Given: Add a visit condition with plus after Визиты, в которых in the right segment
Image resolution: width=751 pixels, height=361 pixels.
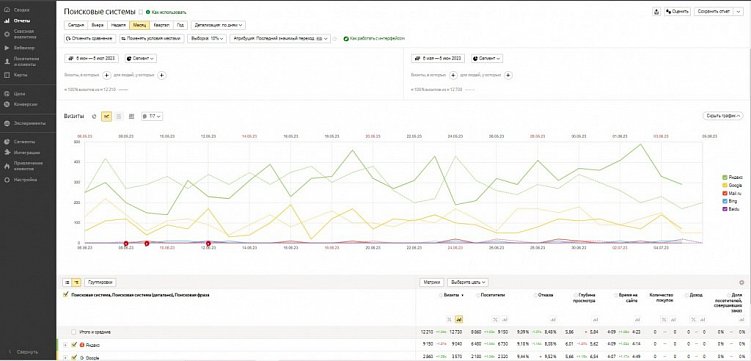Looking at the screenshot, I should click(x=453, y=75).
